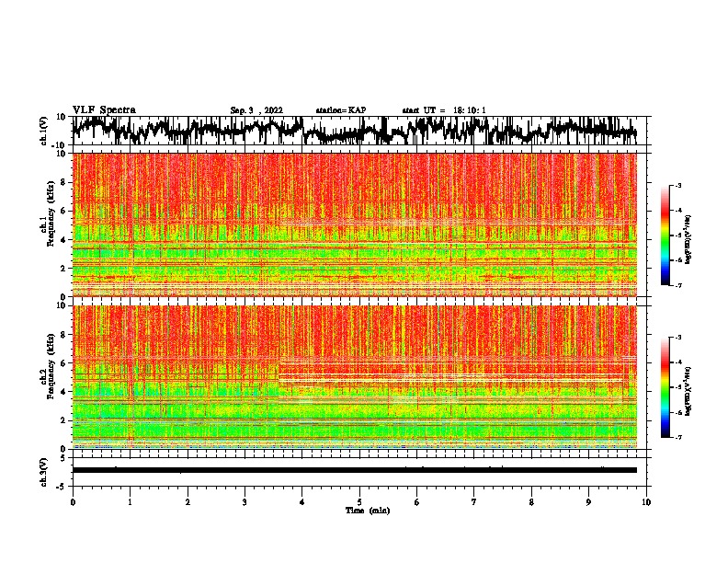Click the ch.3(V) axis label
This screenshot has height=563, width=728.
44,472
